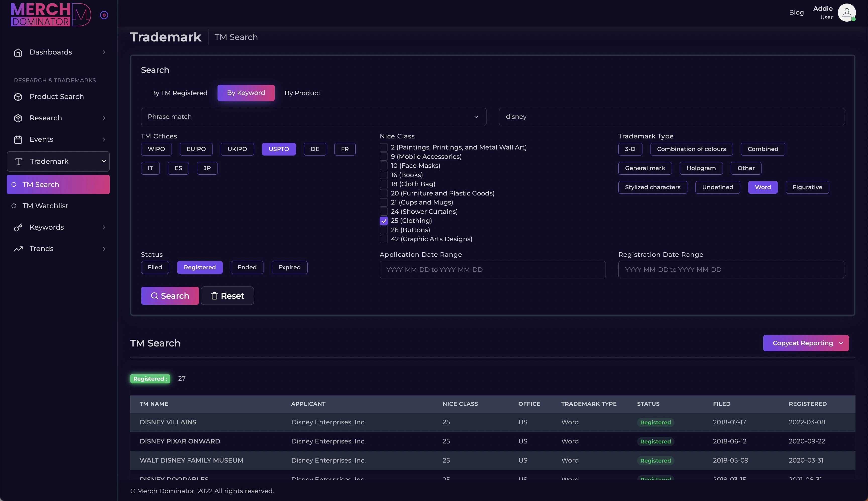
Task: Switch to By TM Registered tab
Action: tap(179, 93)
